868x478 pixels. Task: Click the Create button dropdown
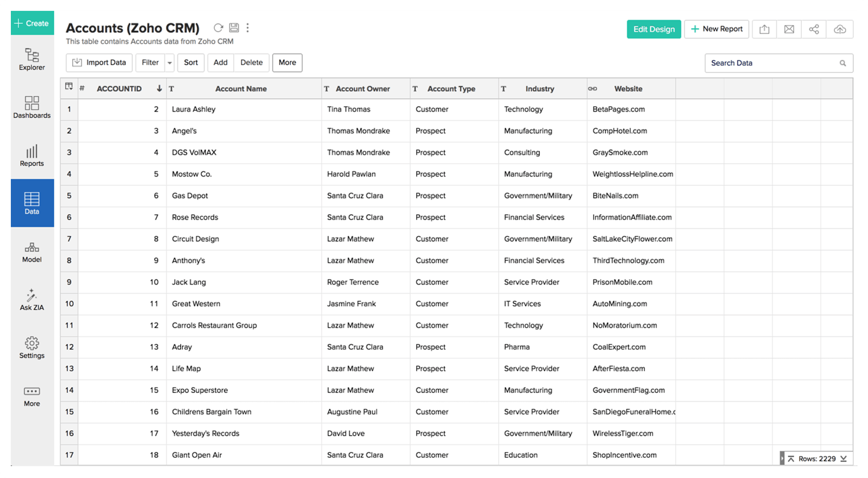32,23
